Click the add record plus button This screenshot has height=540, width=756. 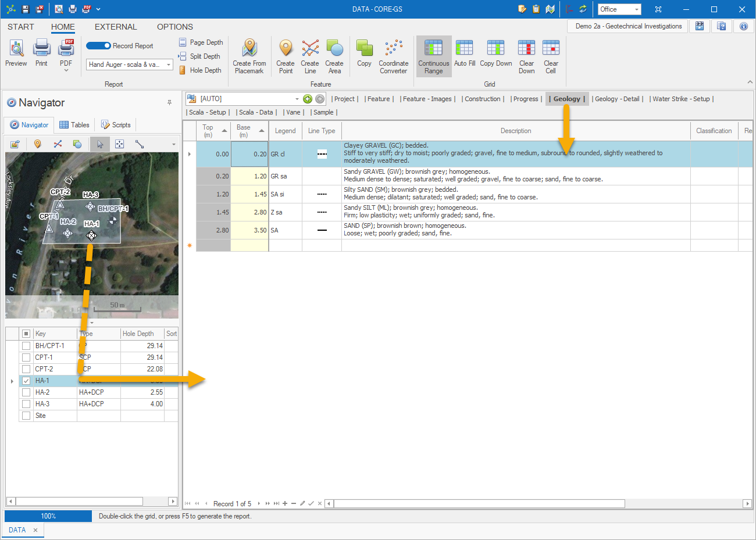pyautogui.click(x=285, y=503)
